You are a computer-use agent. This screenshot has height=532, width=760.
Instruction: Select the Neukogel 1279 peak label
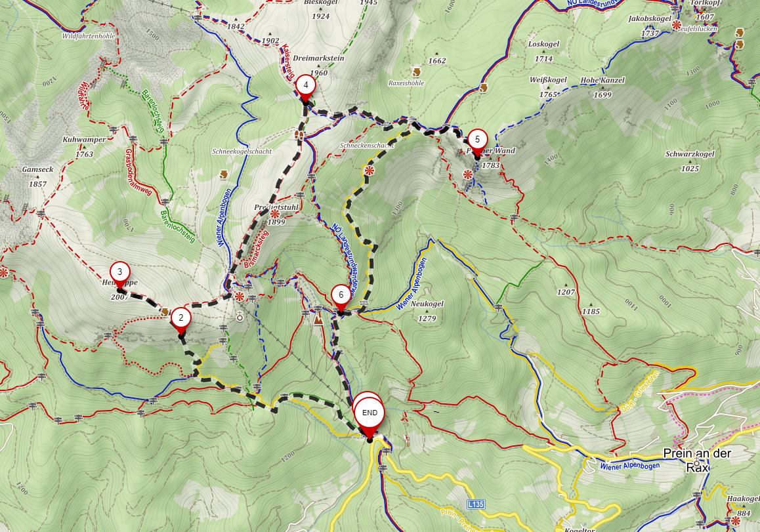pyautogui.click(x=427, y=311)
